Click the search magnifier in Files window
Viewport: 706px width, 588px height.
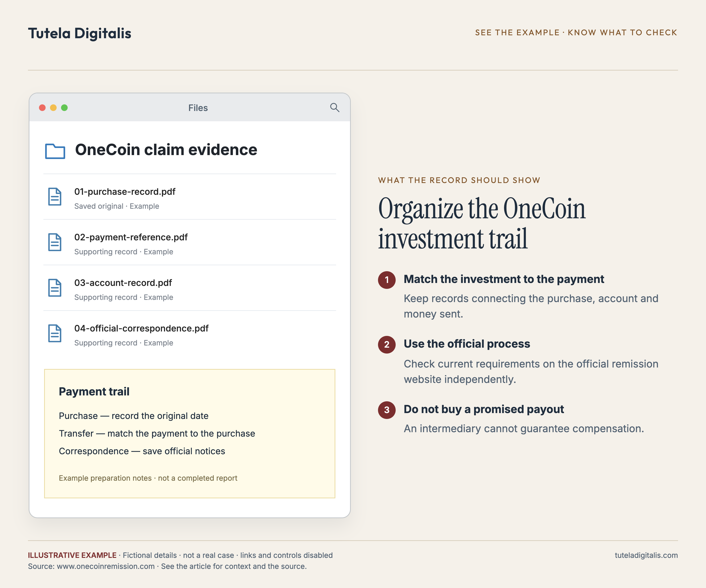[335, 108]
